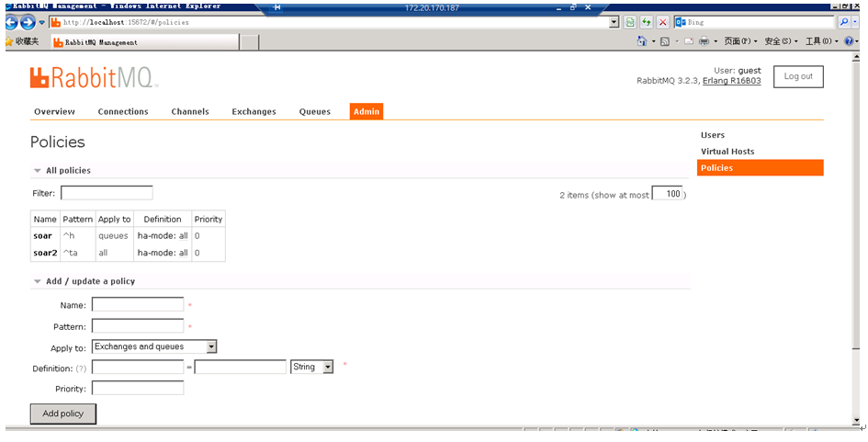Click the Help question mark icon
This screenshot has height=442, width=868.
click(x=849, y=41)
